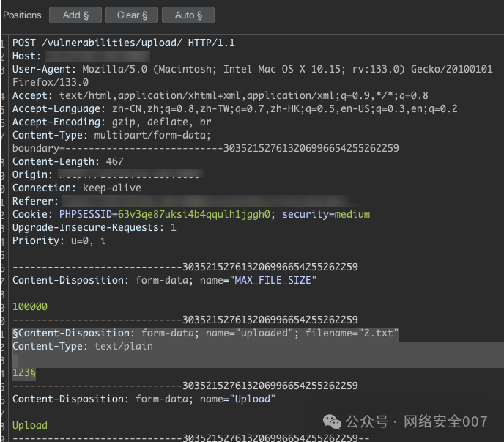
Task: Click the Auto § button
Action: (x=188, y=15)
